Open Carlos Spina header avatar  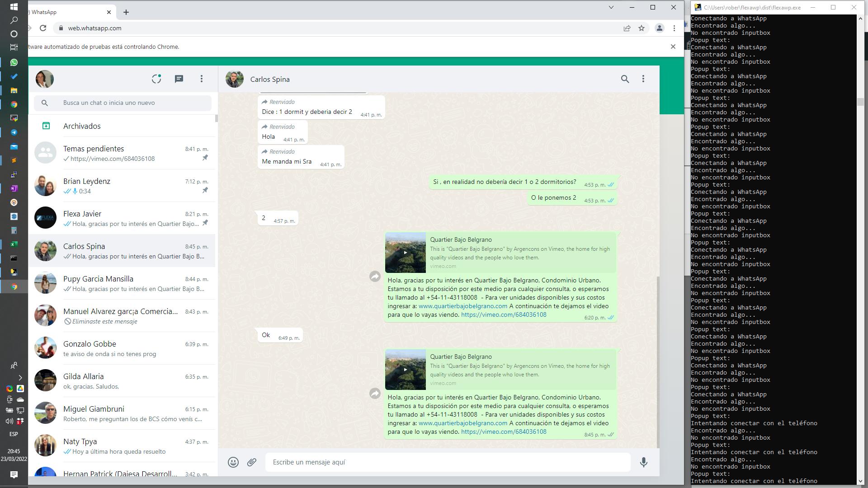(235, 79)
